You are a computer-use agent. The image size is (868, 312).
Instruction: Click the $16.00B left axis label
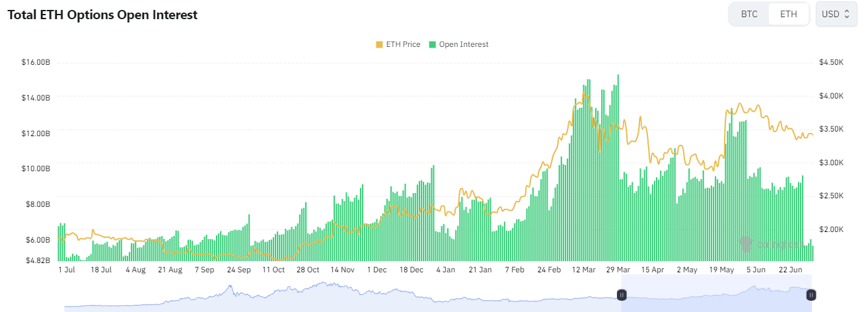[36, 62]
